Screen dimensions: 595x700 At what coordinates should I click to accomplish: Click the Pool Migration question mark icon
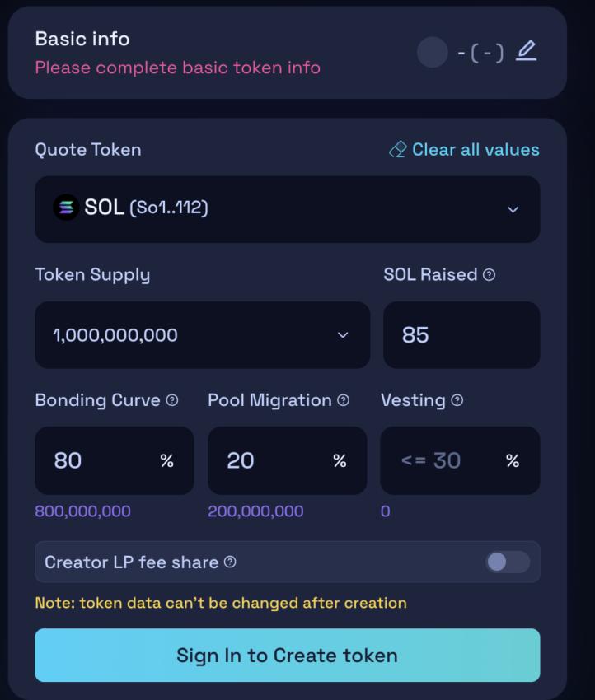(x=343, y=400)
